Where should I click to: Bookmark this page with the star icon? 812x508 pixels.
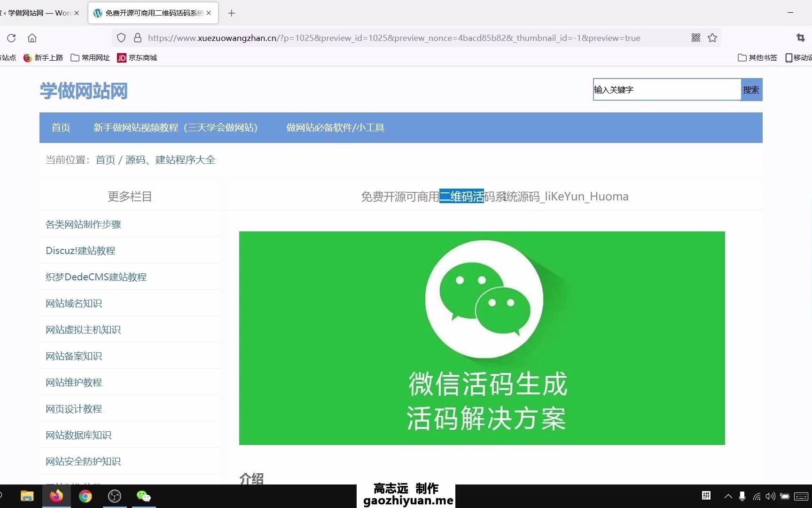[712, 38]
